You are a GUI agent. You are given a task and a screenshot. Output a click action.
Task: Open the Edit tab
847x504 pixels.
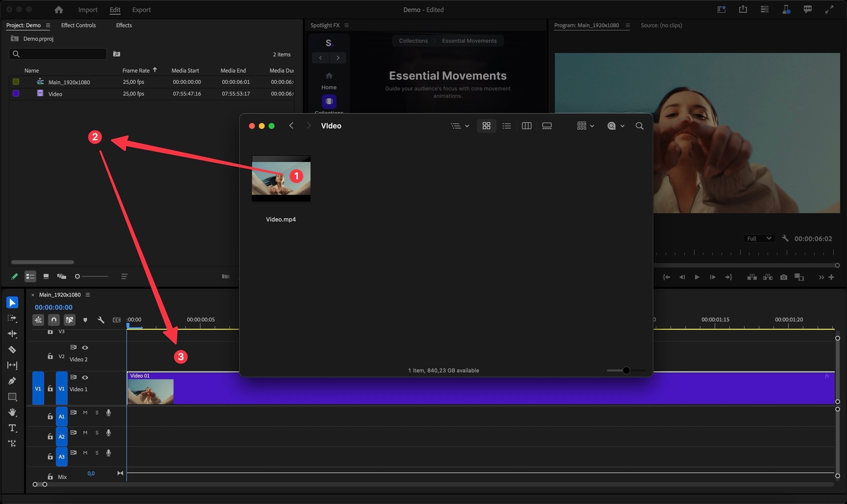click(115, 10)
